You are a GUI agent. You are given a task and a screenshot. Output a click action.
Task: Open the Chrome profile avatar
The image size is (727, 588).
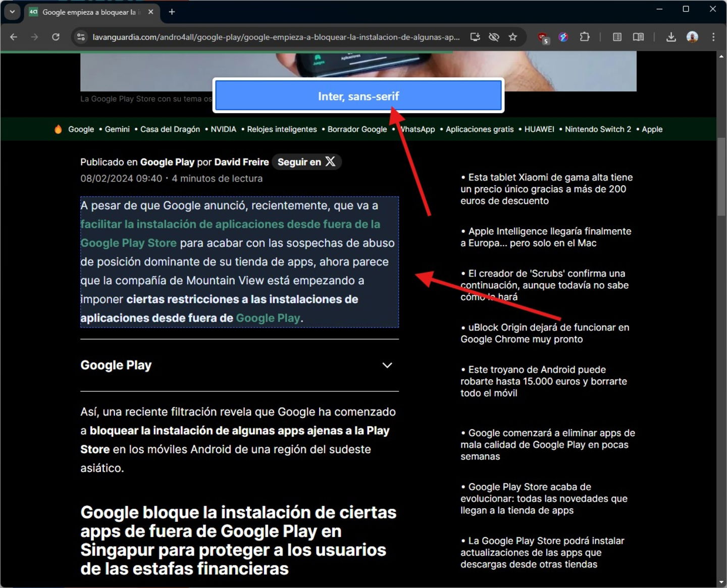tap(692, 37)
